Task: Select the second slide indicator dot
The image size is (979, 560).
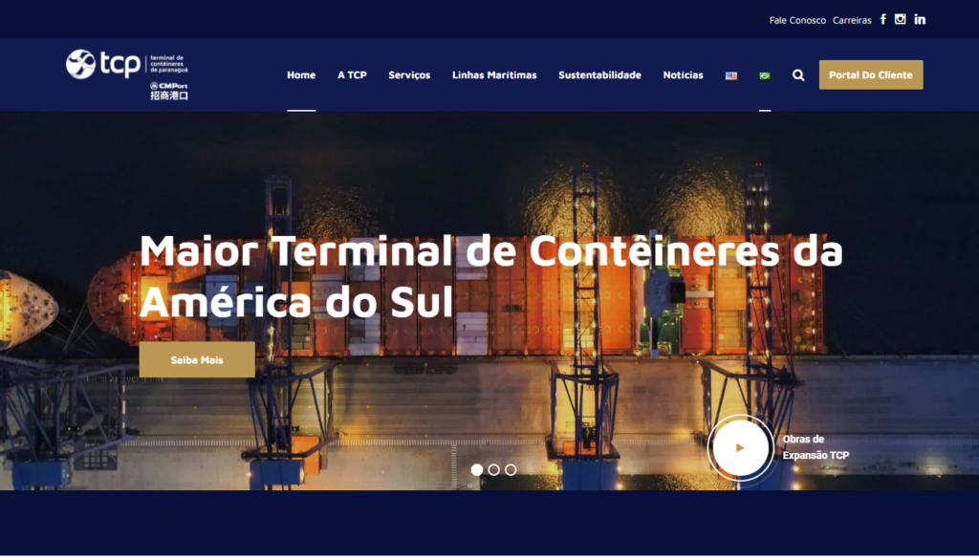Action: click(x=494, y=469)
